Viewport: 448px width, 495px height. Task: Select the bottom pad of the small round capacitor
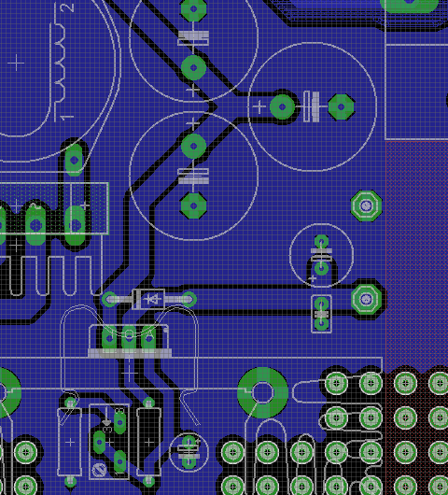tap(321, 269)
